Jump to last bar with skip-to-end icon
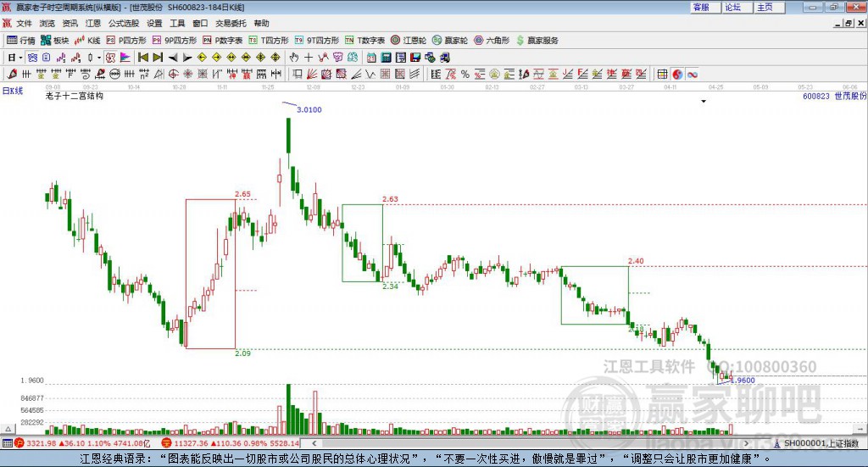The image size is (868, 467). point(158,58)
